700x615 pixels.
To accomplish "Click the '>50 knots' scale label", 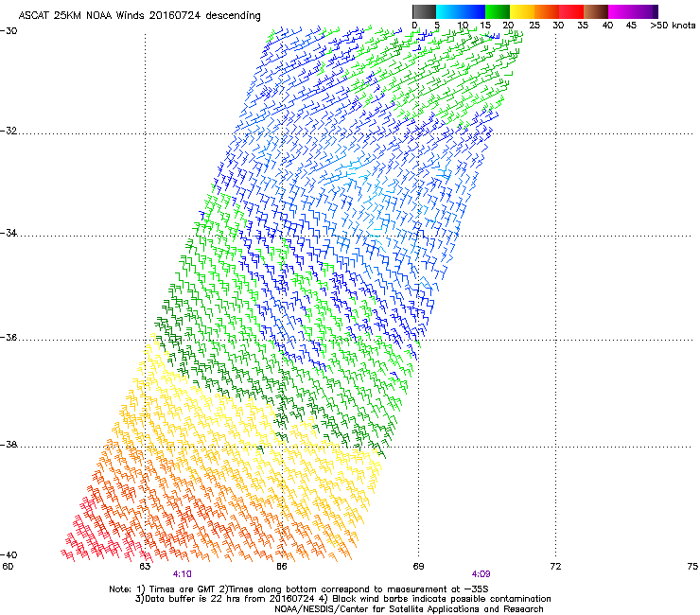I will (x=673, y=26).
